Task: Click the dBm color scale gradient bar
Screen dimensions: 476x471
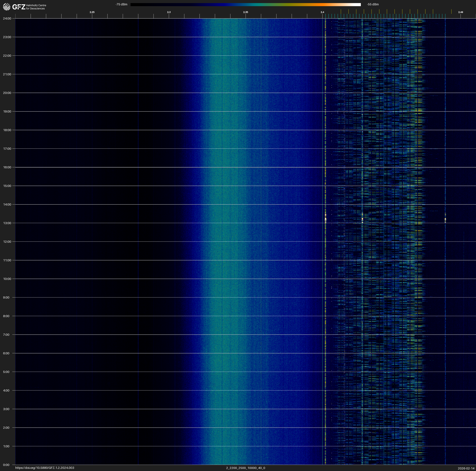Action: 245,4
